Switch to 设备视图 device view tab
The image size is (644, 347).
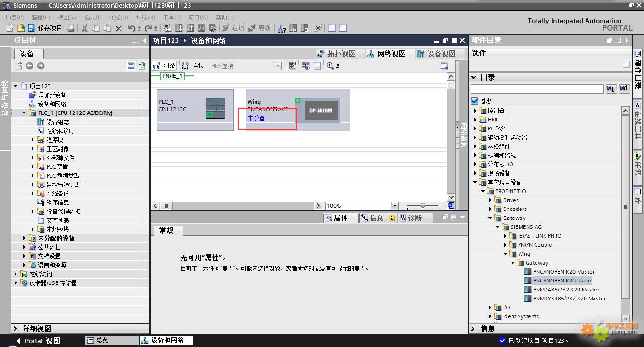pyautogui.click(x=441, y=54)
